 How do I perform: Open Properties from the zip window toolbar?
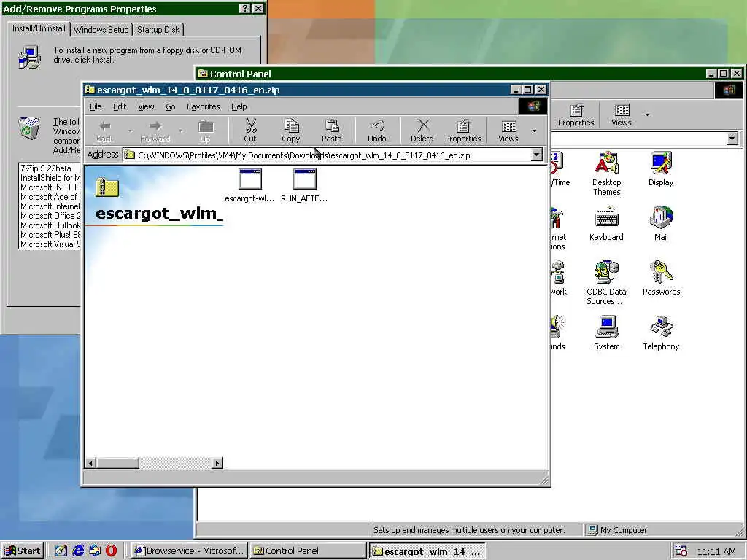click(x=462, y=131)
